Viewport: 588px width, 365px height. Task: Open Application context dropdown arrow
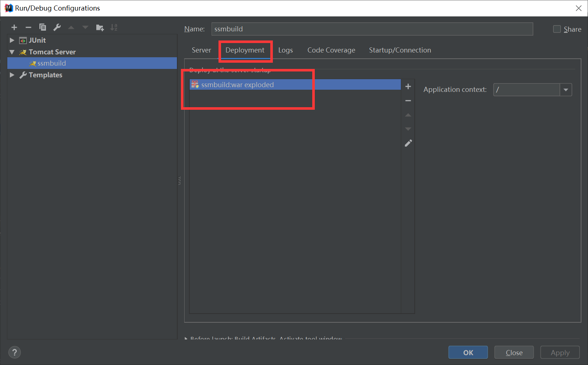tap(566, 90)
